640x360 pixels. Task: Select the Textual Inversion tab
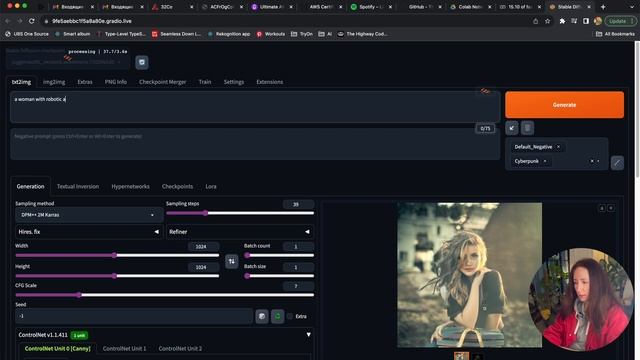click(x=78, y=187)
